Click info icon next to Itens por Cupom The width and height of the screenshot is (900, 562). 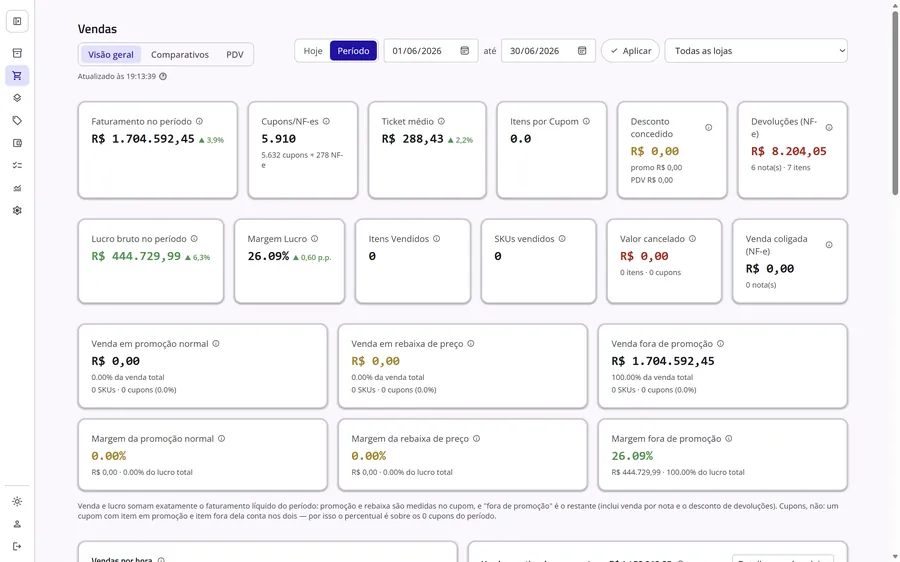point(586,121)
